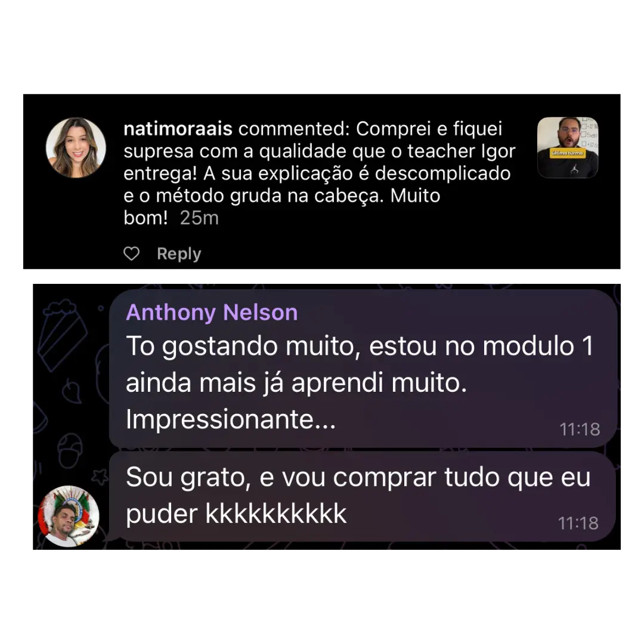The image size is (644, 644).
Task: Open the teacher Igor post thumbnail
Action: tap(568, 147)
